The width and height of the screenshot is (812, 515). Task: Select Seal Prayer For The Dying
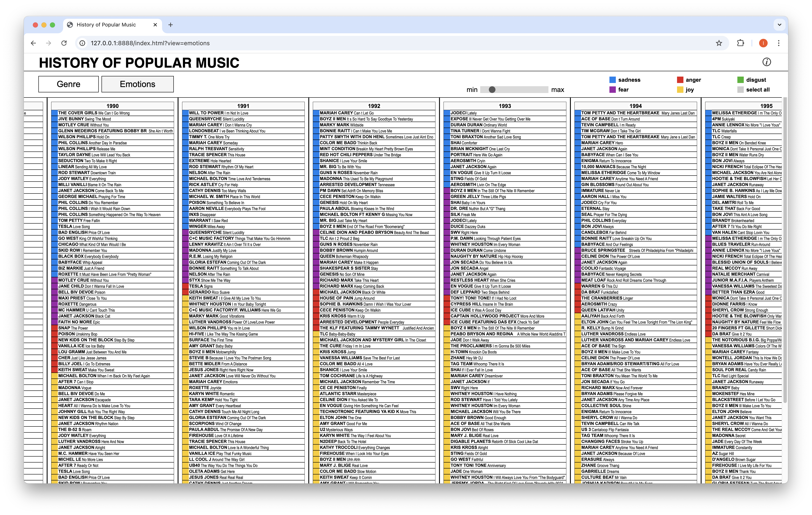coord(636,215)
